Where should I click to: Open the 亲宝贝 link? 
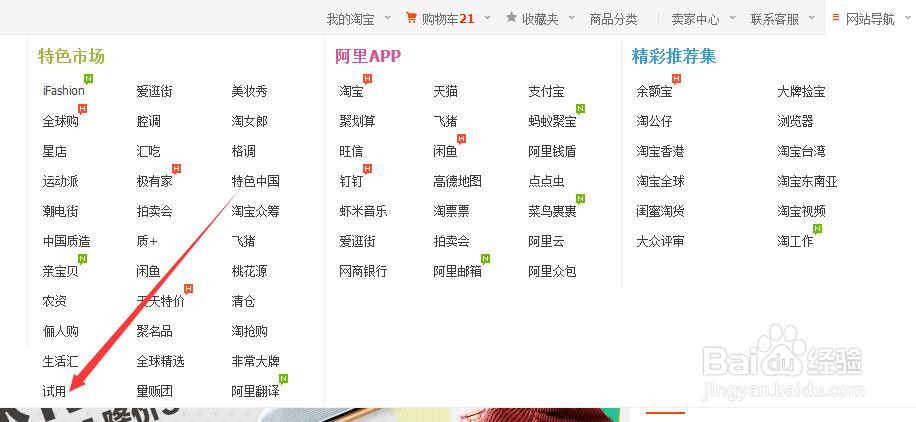[61, 271]
